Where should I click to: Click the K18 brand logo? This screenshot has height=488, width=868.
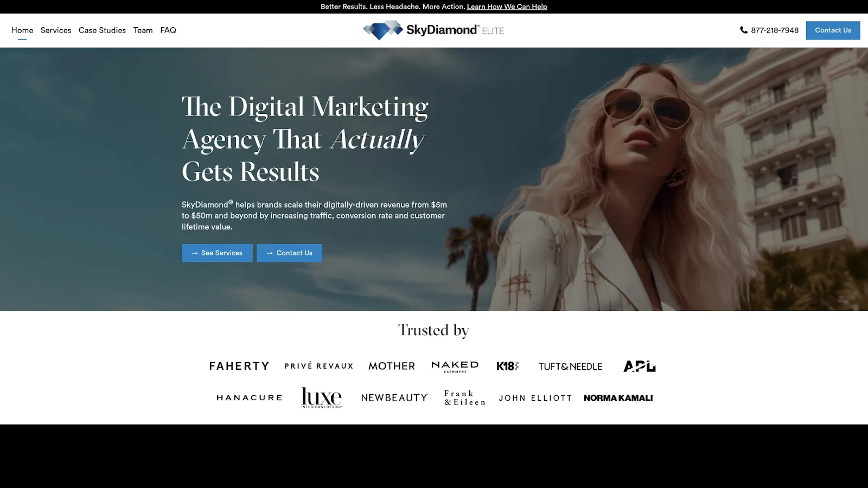click(508, 366)
